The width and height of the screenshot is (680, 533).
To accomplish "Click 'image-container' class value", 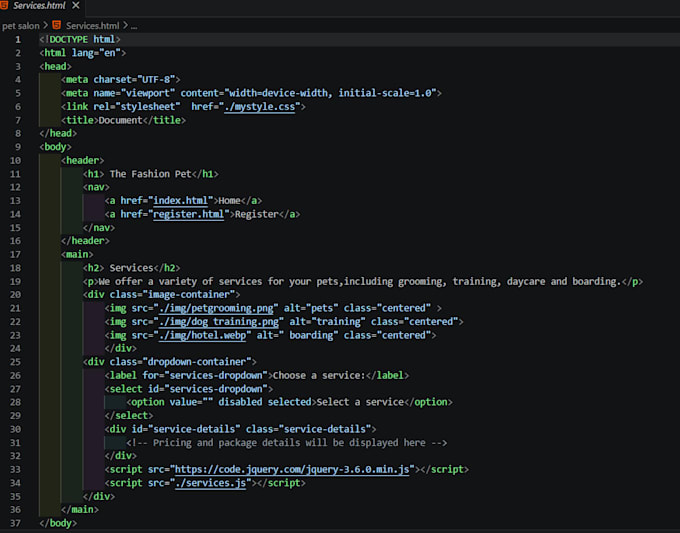I will 189,295.
